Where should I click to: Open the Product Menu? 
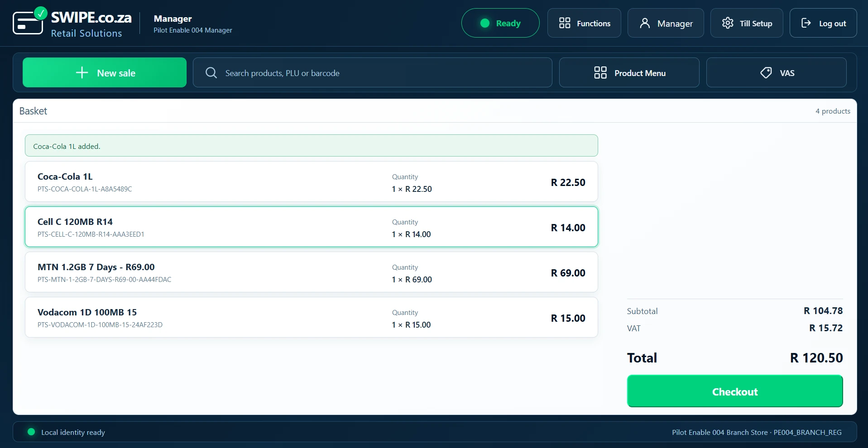tap(629, 72)
